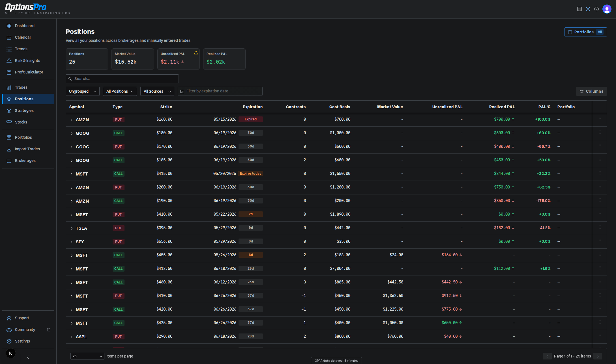616x364 pixels.
Task: Open Calendar in the sidebar
Action: tap(28, 37)
